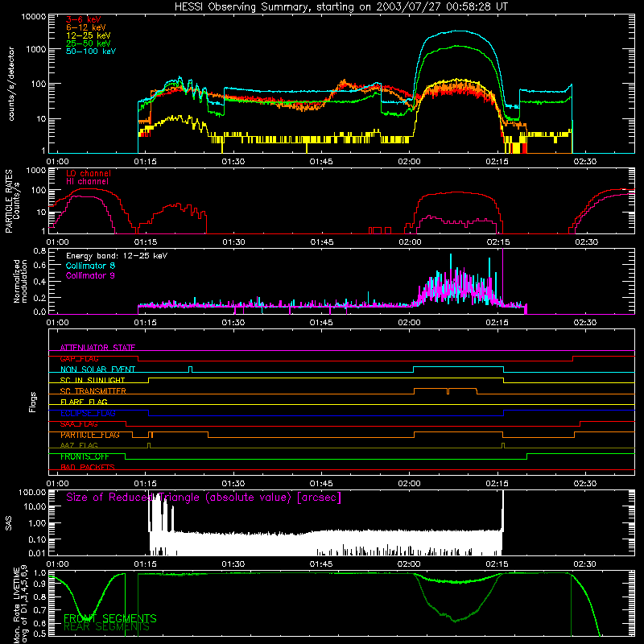Click the BAD_PACKETS flag label

pos(88,468)
